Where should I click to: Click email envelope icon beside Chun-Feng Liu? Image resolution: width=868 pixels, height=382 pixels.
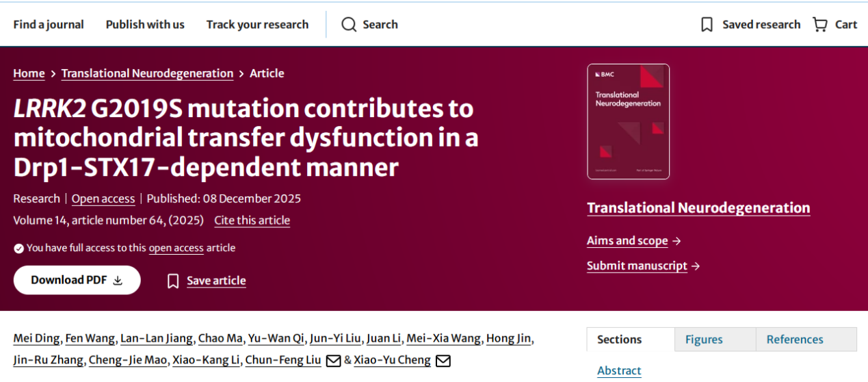pyautogui.click(x=333, y=361)
